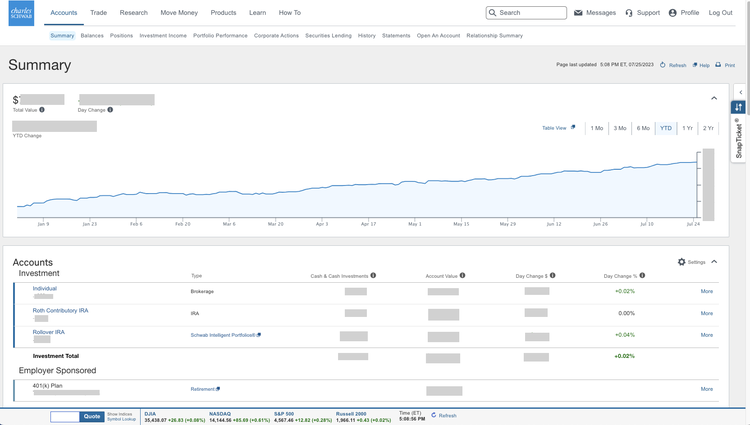Image resolution: width=750 pixels, height=425 pixels.
Task: Collapse the Accounts section chevron
Action: click(x=714, y=262)
